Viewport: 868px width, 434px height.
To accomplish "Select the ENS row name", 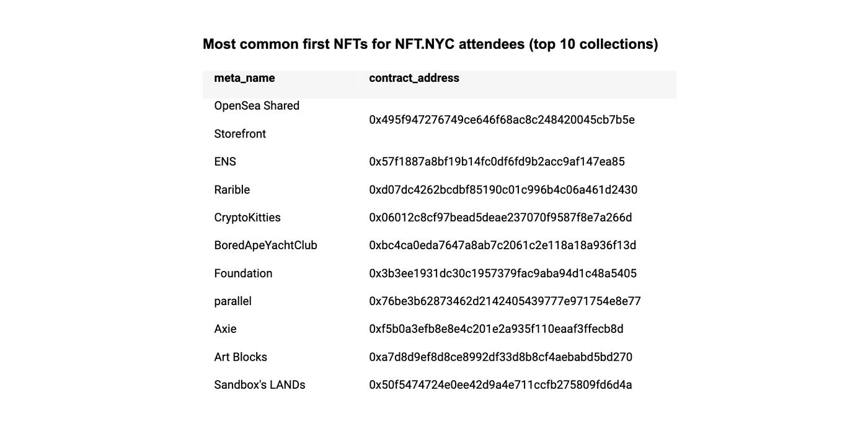I will (225, 162).
